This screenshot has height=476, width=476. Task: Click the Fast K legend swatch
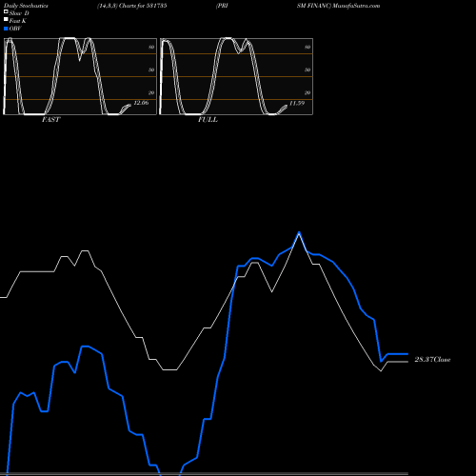point(6,19)
